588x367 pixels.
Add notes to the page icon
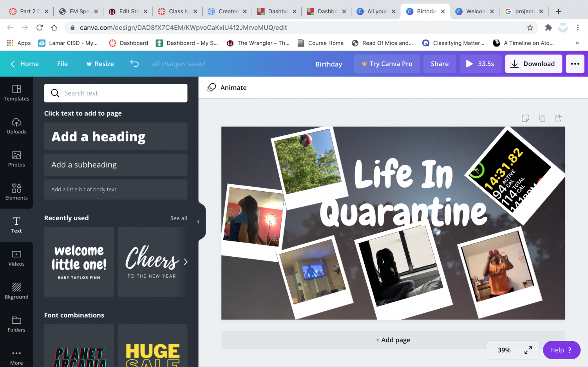click(525, 118)
